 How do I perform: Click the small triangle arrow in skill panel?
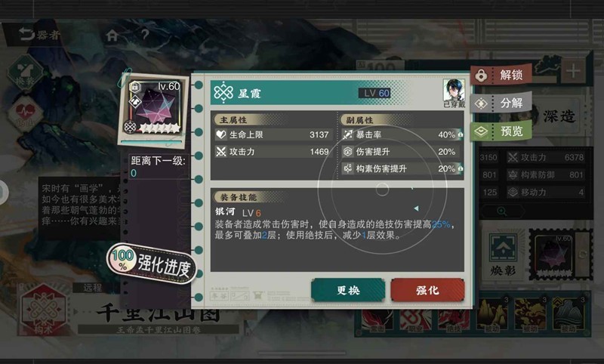click(x=416, y=208)
